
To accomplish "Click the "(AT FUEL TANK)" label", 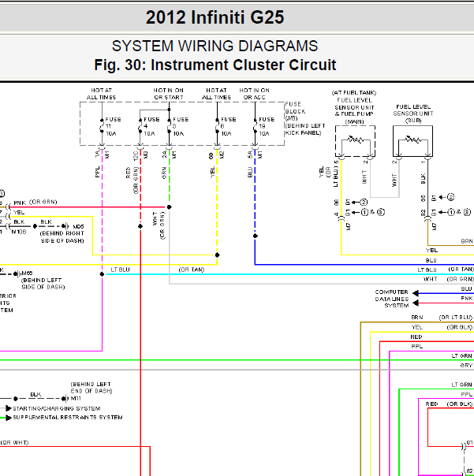I will pyautogui.click(x=354, y=92).
